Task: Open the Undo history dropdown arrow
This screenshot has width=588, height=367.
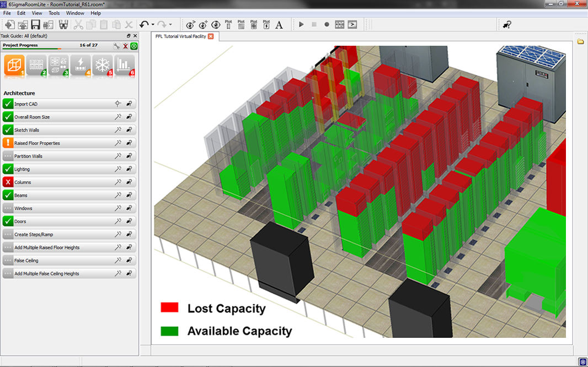Action: point(152,25)
